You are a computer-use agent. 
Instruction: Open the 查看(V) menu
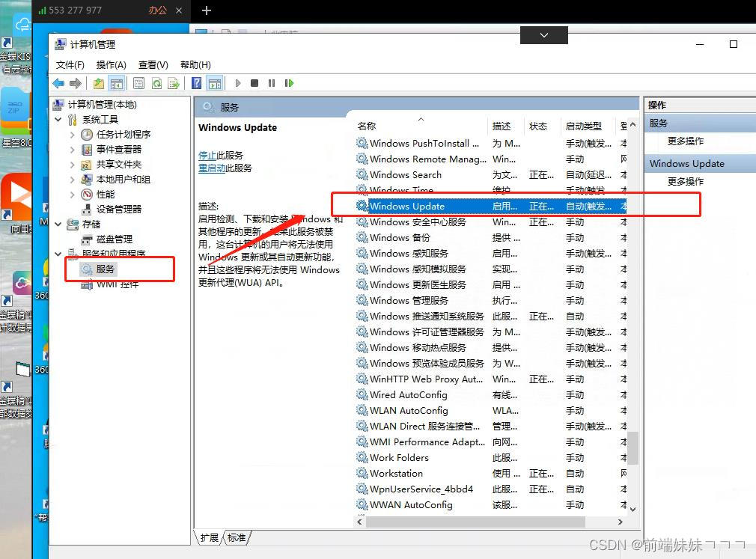pos(153,65)
